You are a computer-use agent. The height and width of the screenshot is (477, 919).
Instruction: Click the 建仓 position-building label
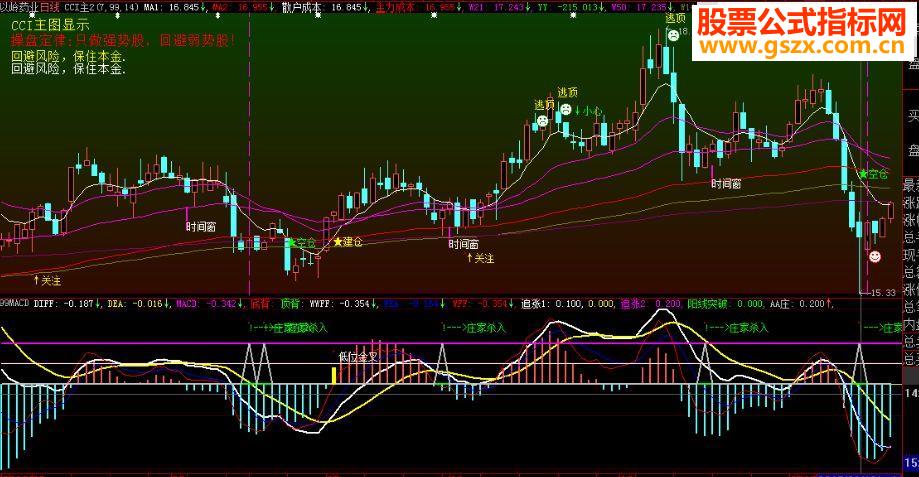pos(353,241)
